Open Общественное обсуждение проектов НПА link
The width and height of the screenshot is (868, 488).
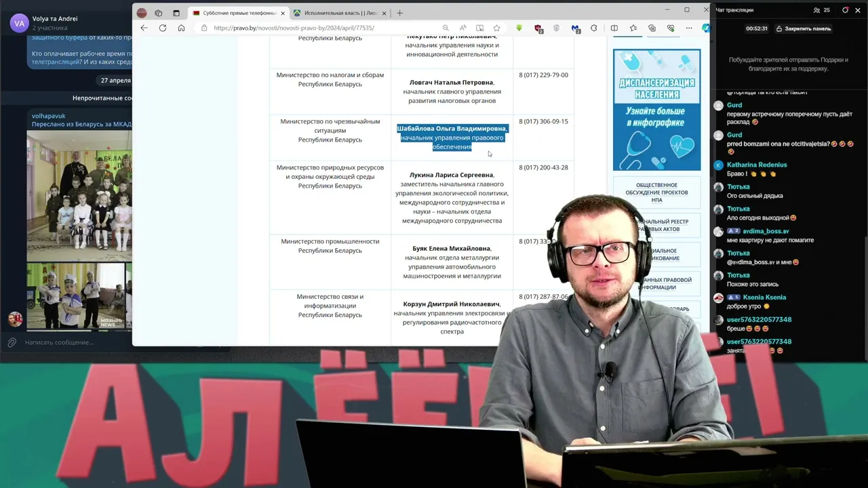(x=656, y=192)
